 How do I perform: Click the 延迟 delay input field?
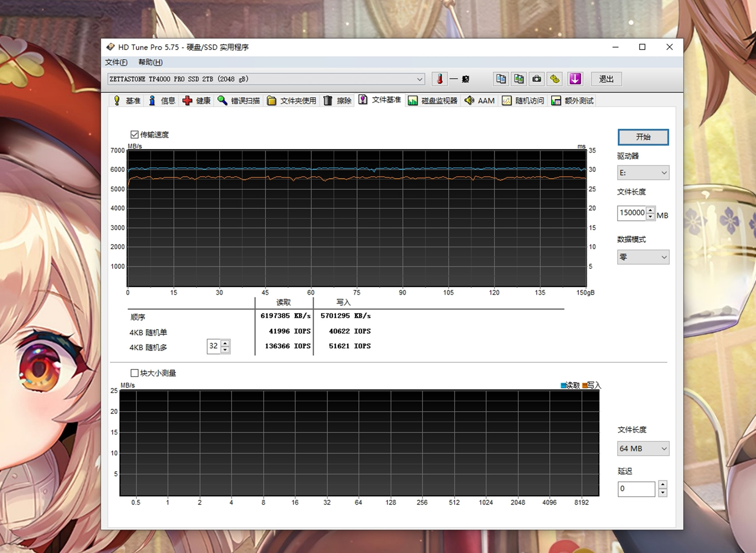pyautogui.click(x=637, y=489)
